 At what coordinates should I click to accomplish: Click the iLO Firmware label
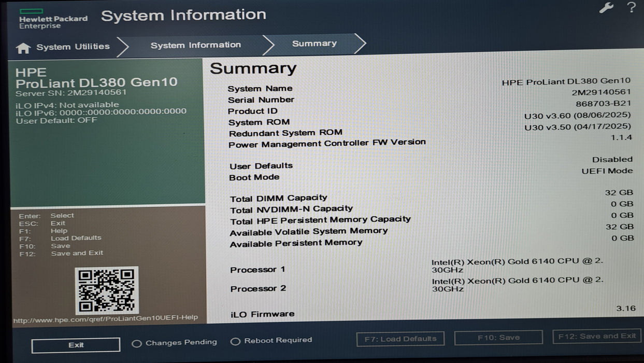pos(262,314)
